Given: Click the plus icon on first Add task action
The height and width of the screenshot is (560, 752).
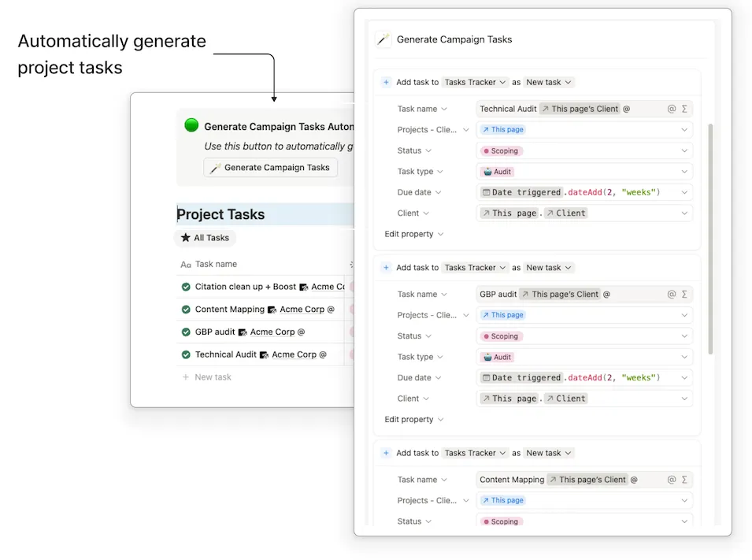Looking at the screenshot, I should coord(386,82).
